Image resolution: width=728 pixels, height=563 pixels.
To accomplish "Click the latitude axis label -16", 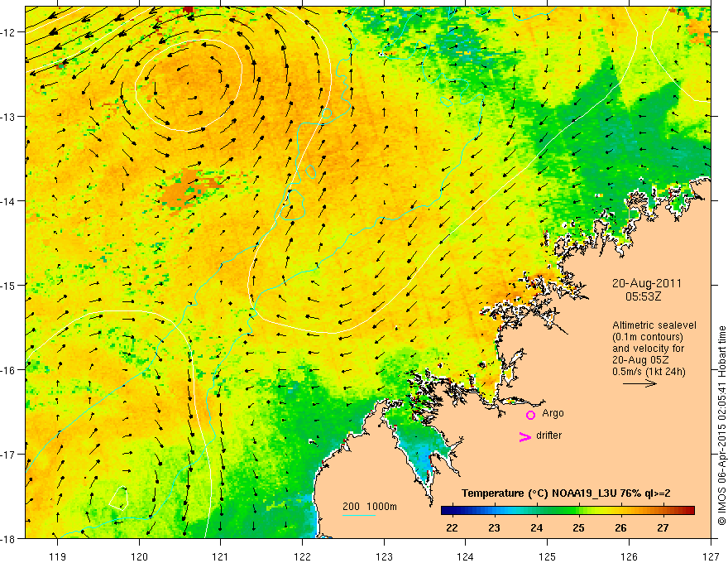I will pos(9,370).
